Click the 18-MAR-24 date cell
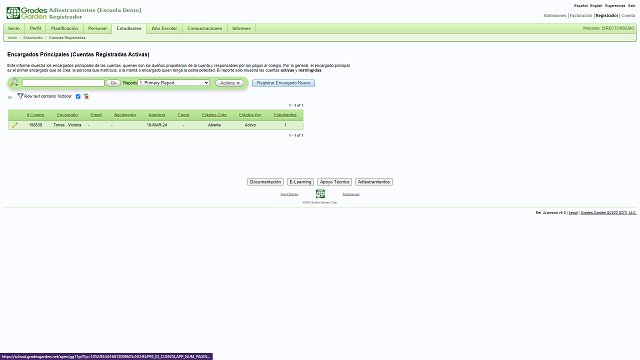640x360 pixels. pyautogui.click(x=157, y=125)
